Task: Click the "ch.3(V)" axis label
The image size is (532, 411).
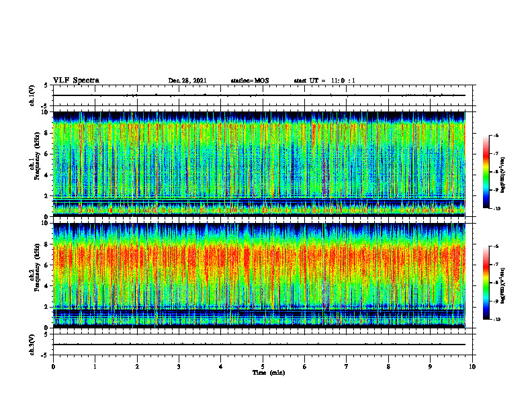Action: [32, 345]
